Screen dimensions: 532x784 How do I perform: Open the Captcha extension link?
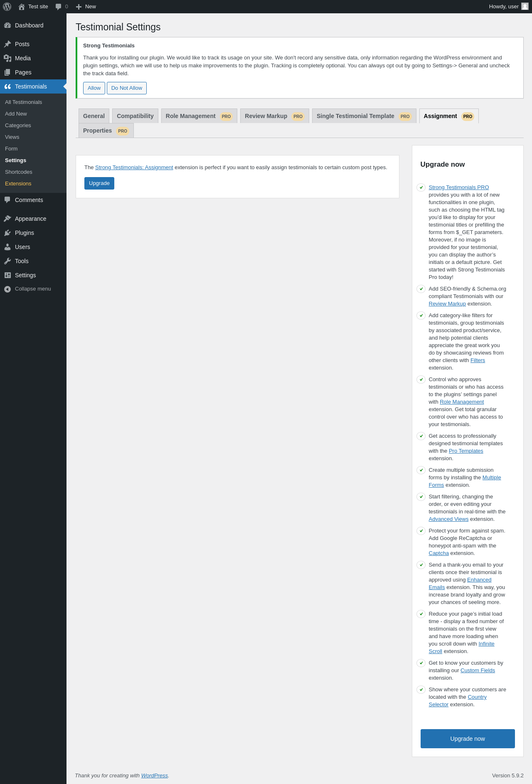click(438, 553)
